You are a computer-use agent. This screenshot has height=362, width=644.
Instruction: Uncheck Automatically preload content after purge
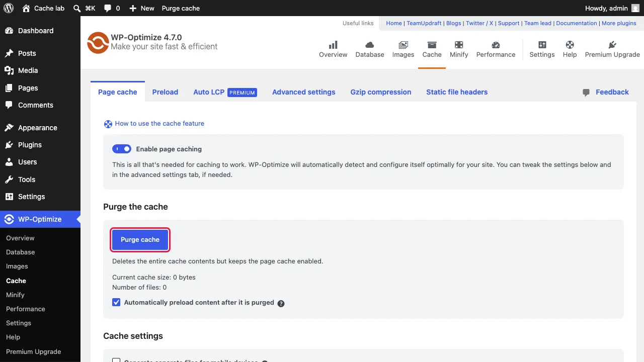click(x=116, y=302)
